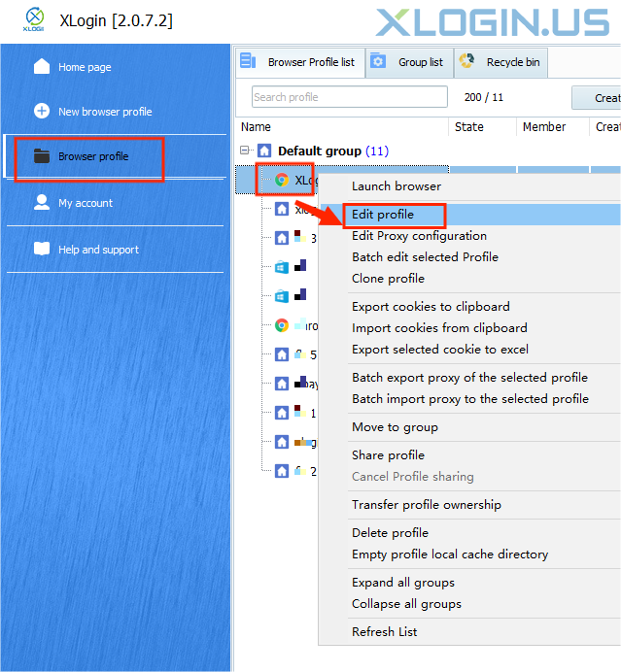Image resolution: width=621 pixels, height=672 pixels.
Task: Collapse the Default group tree
Action: click(245, 150)
